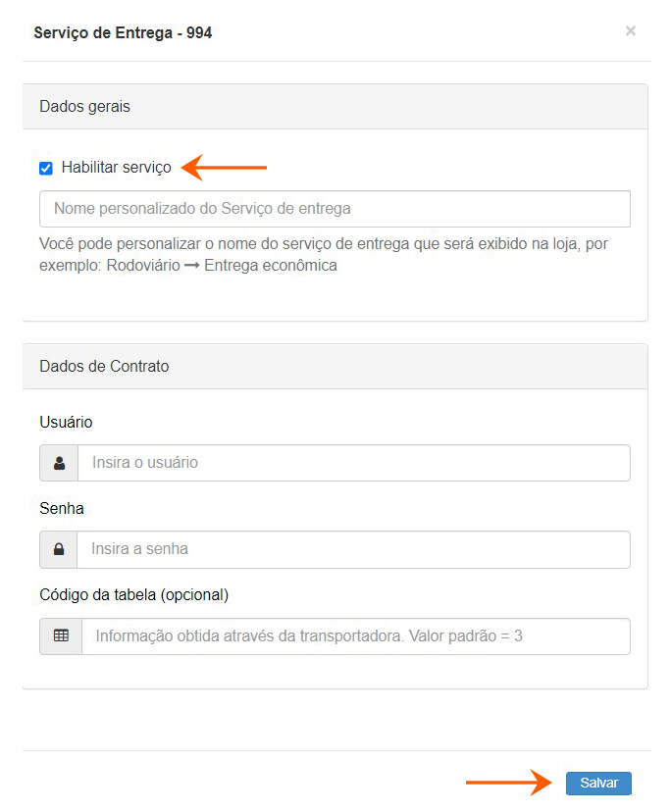Click the dialog title Serviço de Entrega - 994

pyautogui.click(x=123, y=33)
